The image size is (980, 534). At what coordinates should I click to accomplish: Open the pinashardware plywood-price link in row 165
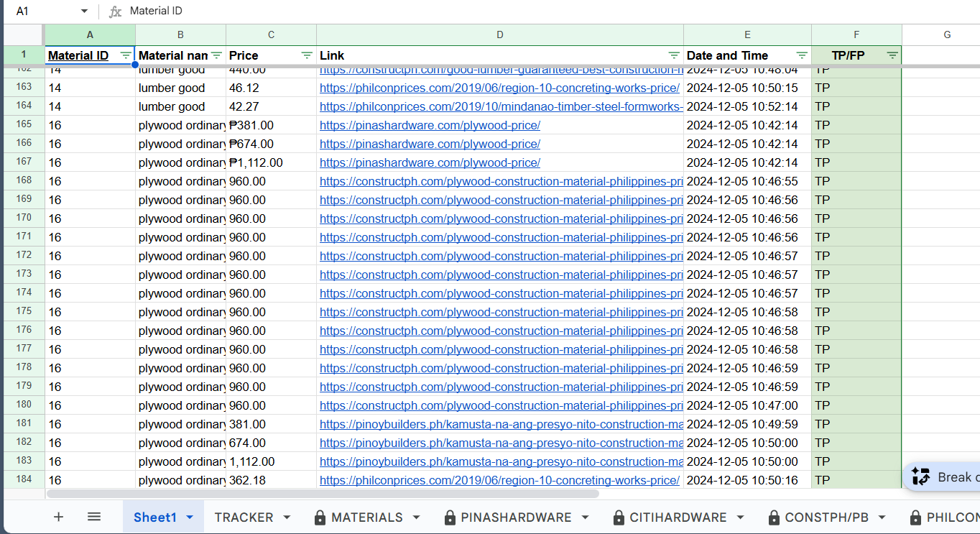(430, 125)
